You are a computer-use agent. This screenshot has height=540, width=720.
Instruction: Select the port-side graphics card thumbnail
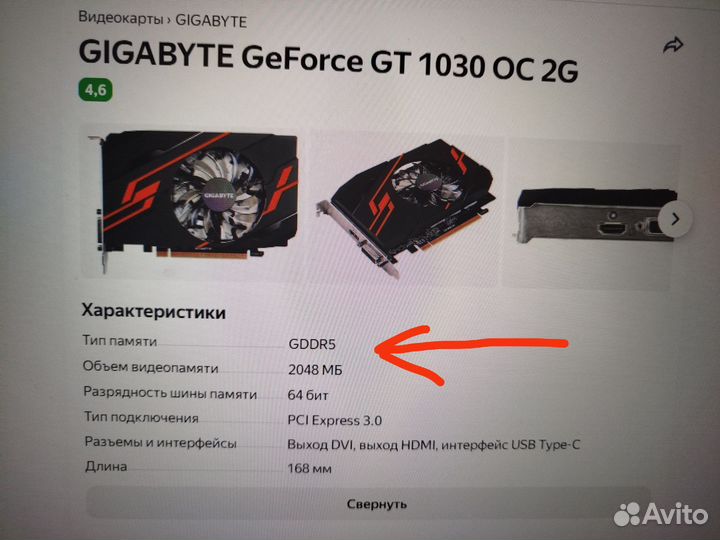click(592, 214)
